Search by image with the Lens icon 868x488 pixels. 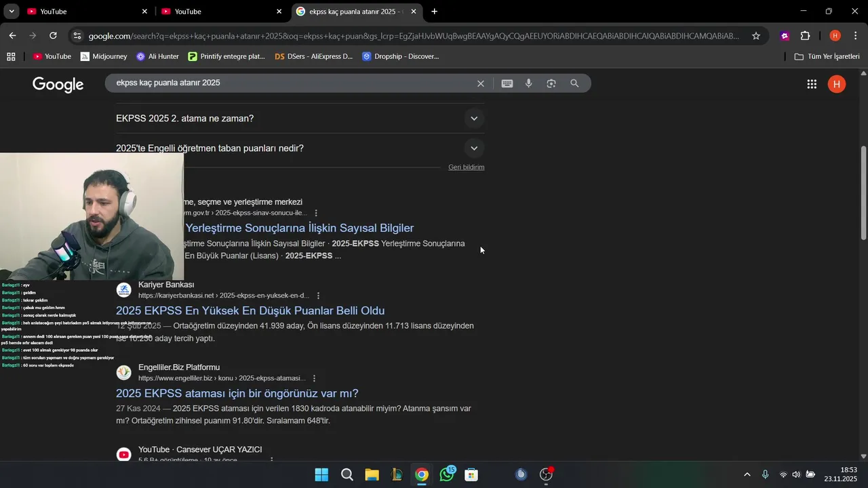pyautogui.click(x=551, y=83)
